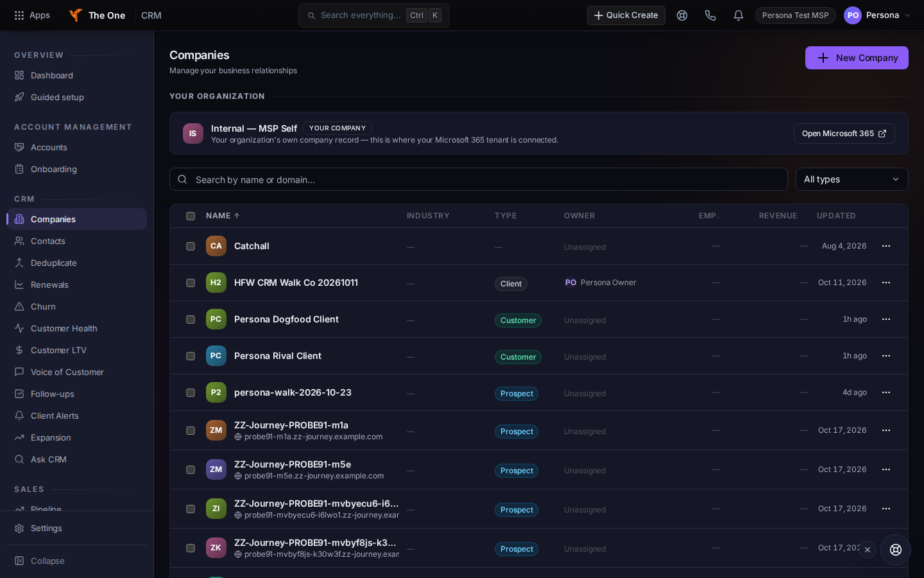Open the Persona Test MSP tenant selector
Screen dimensions: 924x578
[x=795, y=15]
